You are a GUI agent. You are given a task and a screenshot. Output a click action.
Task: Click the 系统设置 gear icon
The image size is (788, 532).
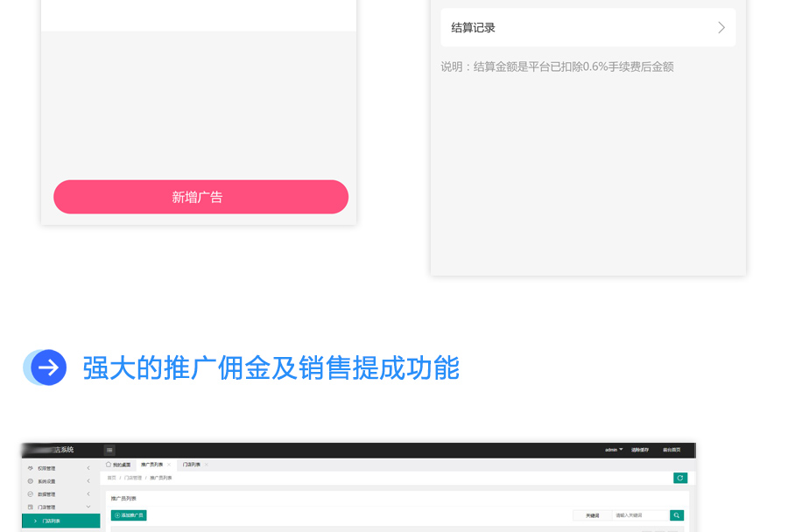coord(31,481)
